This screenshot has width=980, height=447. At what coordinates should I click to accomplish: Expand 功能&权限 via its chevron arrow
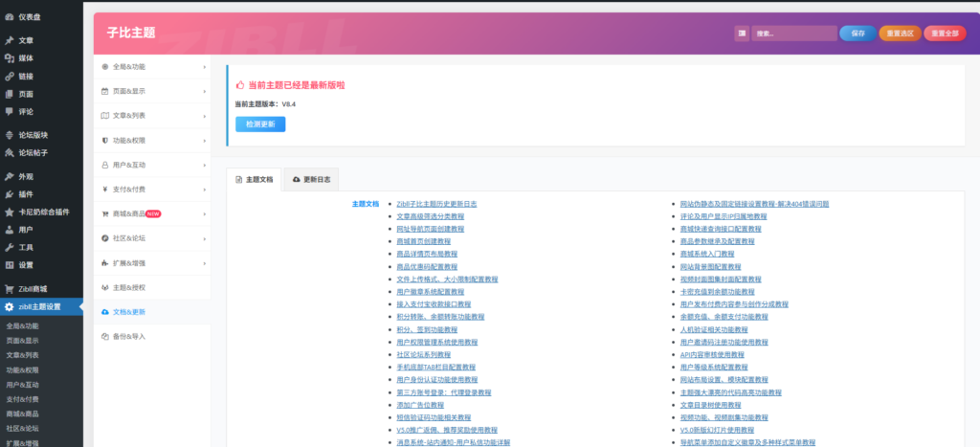point(205,141)
